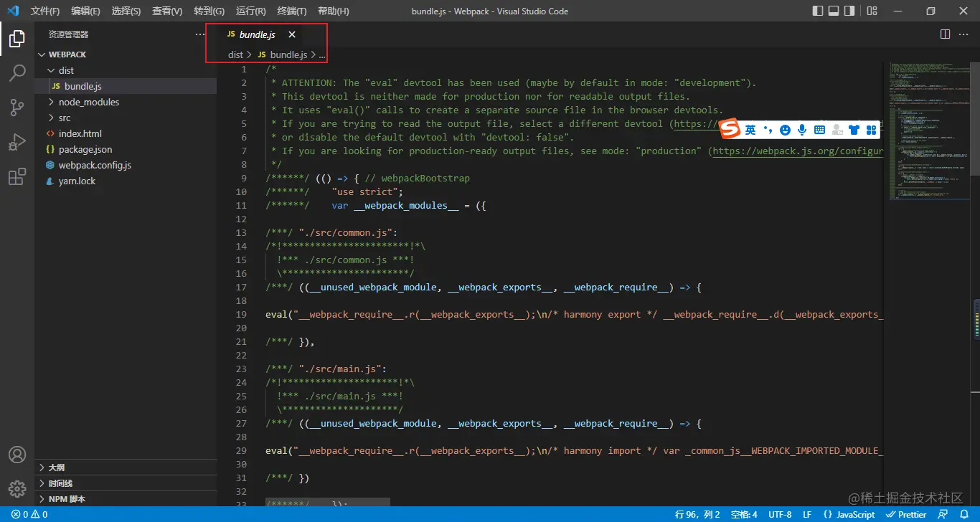Open the Run and Debug view
This screenshot has width=980, height=522.
17,142
